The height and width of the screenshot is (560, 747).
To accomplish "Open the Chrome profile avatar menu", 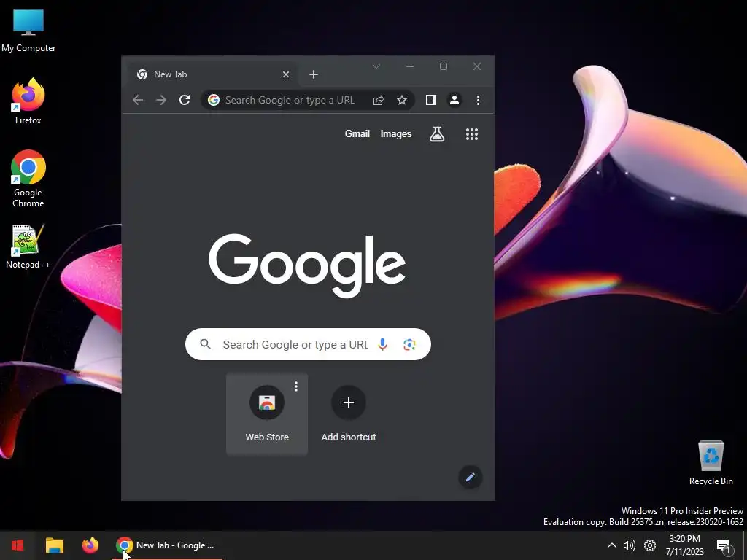I will (454, 100).
